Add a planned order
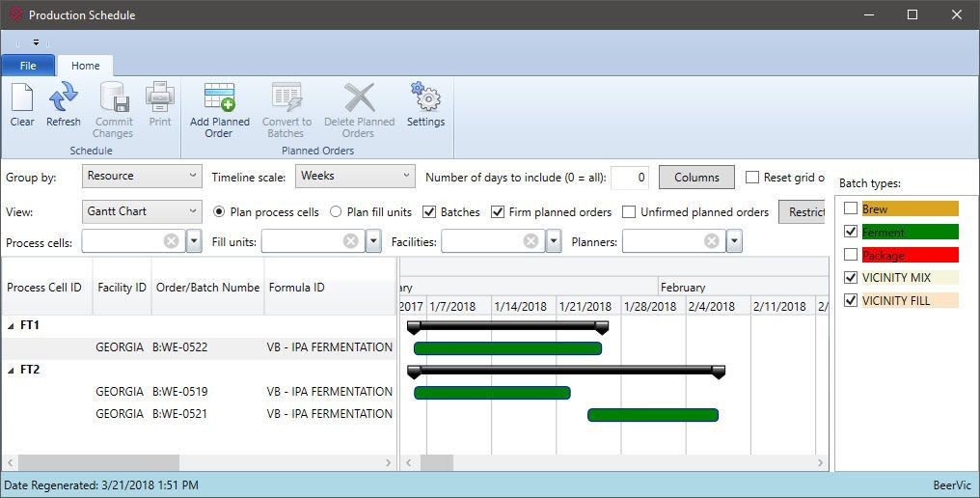Image resolution: width=980 pixels, height=498 pixels. [219, 98]
